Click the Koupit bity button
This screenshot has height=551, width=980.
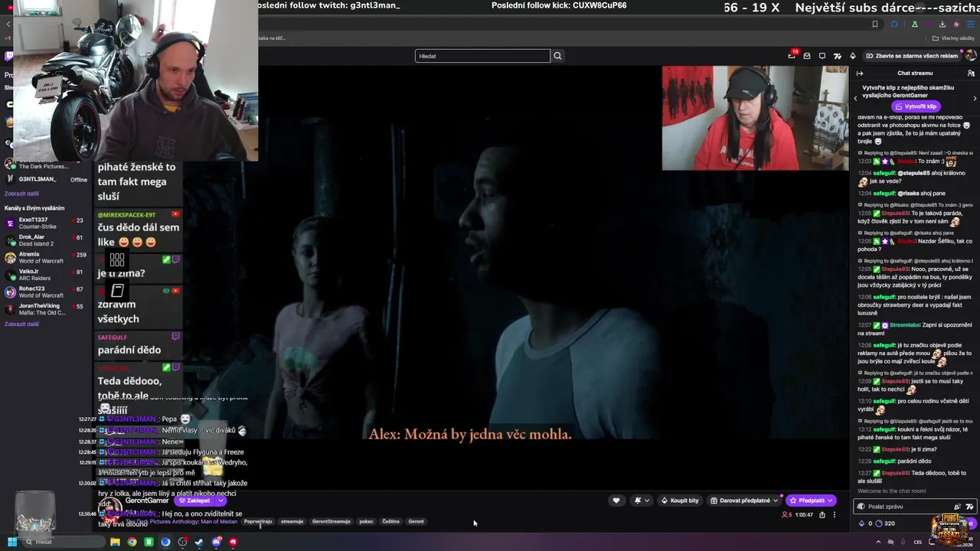click(680, 500)
